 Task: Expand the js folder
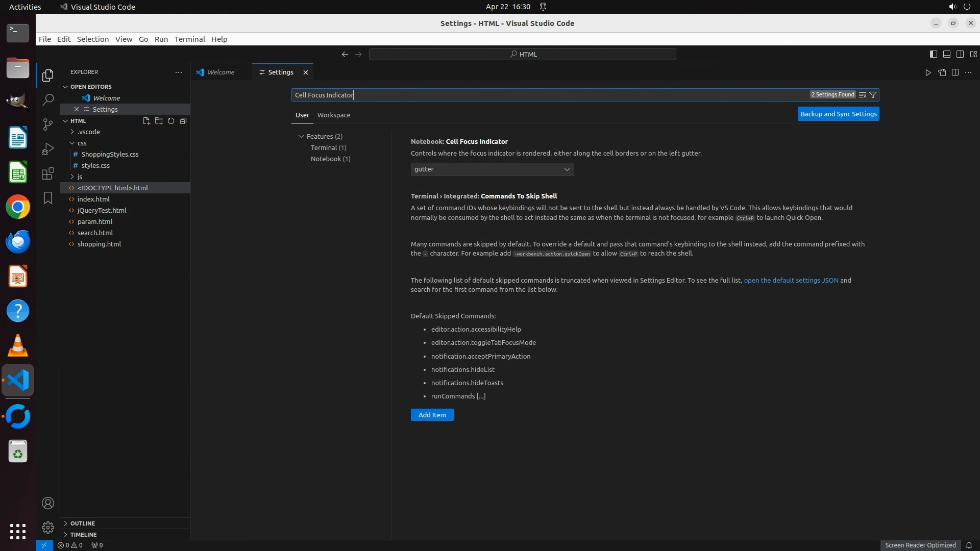coord(80,177)
